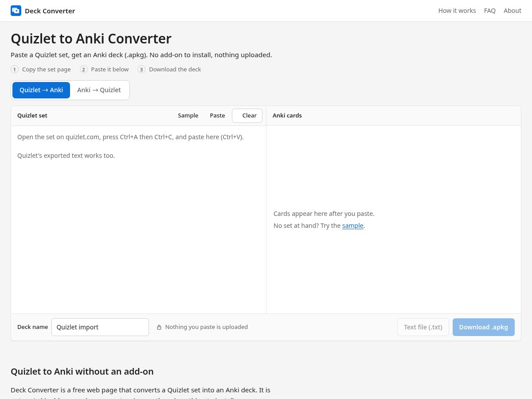Click "Copy the set page" step text
Image resolution: width=532 pixels, height=399 pixels.
click(x=47, y=69)
